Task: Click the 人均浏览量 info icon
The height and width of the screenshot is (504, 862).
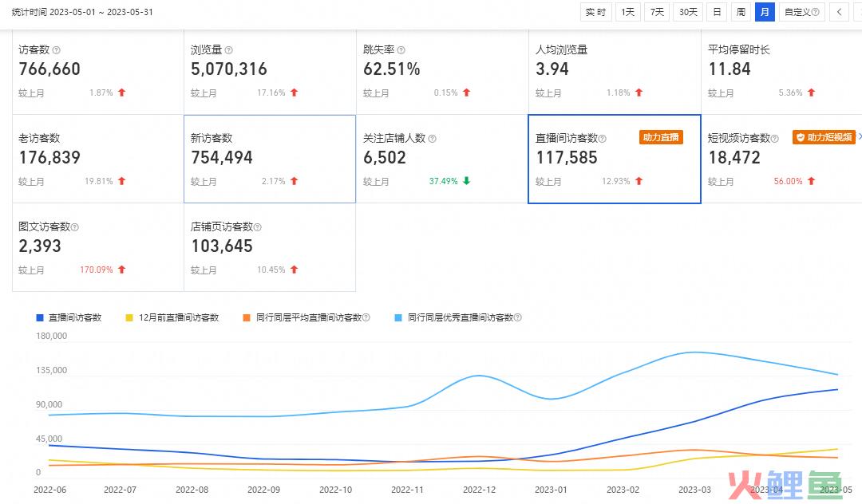Action: [x=595, y=49]
